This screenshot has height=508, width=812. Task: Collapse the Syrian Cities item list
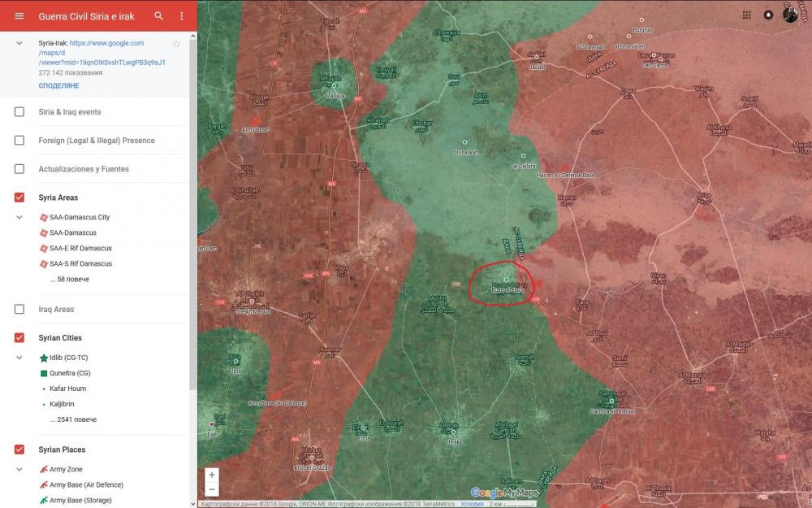click(19, 358)
